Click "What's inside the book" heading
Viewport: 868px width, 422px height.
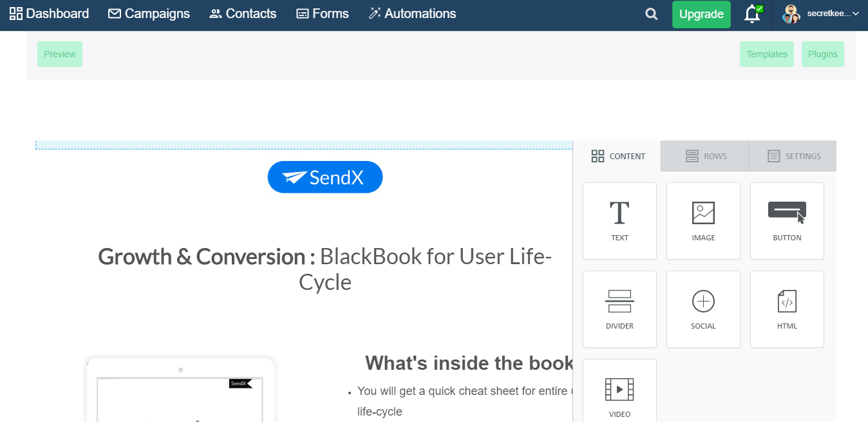pyautogui.click(x=469, y=363)
